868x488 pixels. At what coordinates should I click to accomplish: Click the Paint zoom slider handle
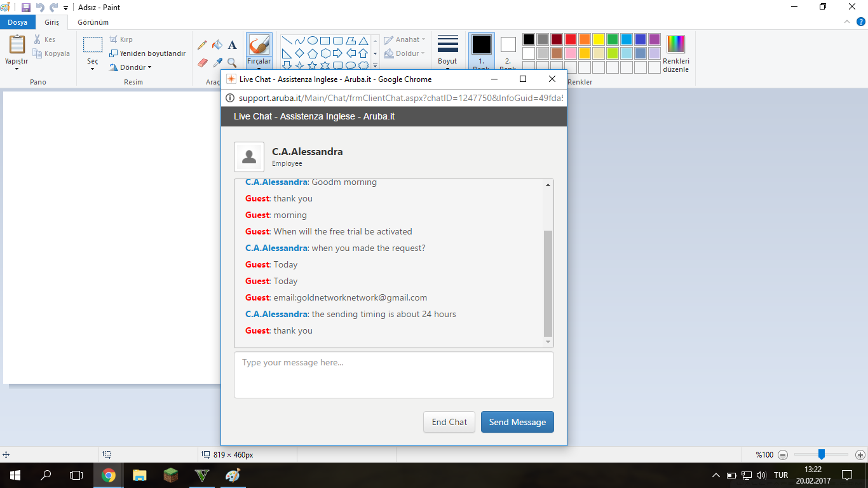822,454
